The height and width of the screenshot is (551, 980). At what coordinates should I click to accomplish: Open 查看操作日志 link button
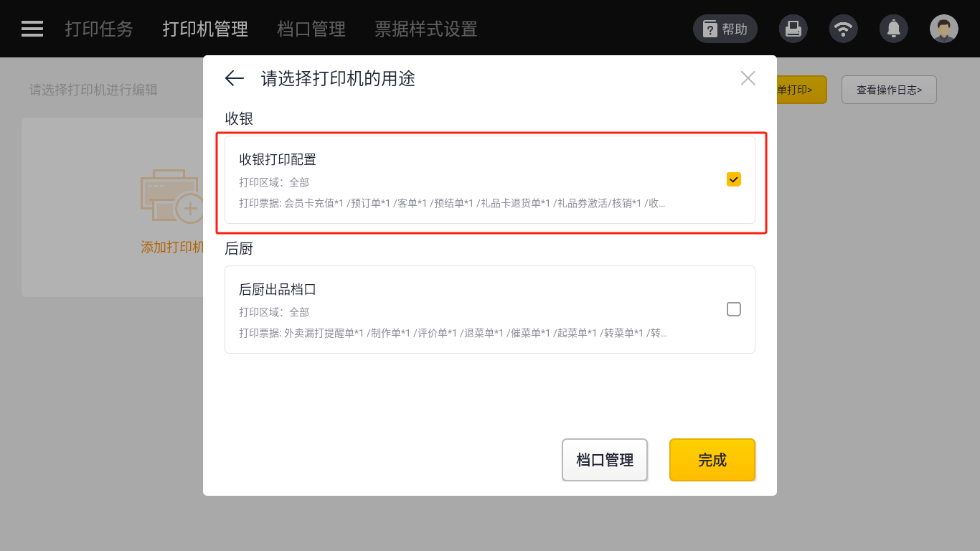tap(889, 90)
